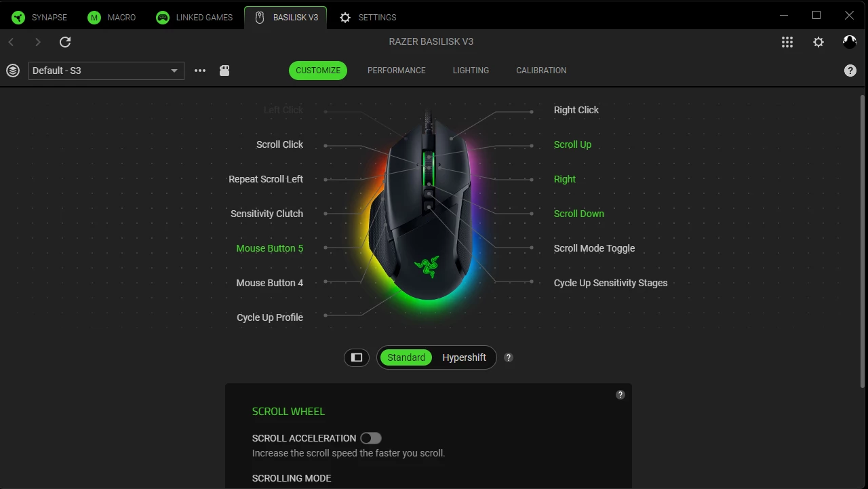Open help icon next to Hypershift
This screenshot has height=489, width=868.
509,357
